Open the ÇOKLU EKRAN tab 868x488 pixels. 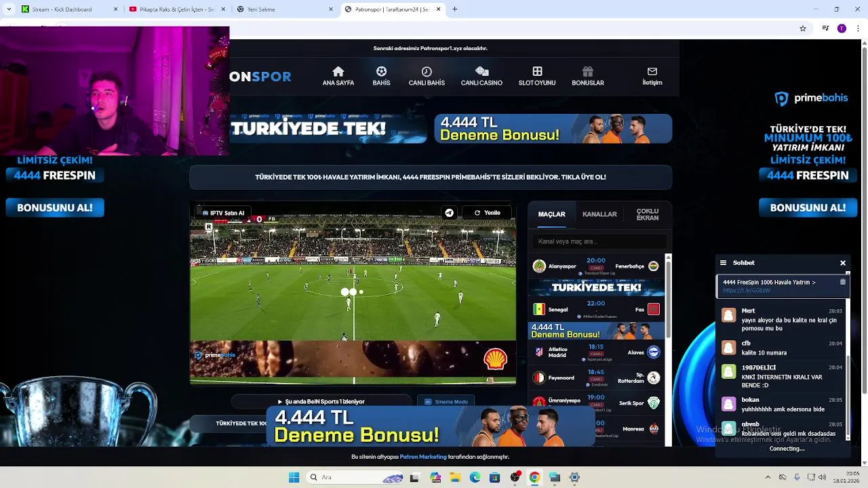tap(648, 214)
